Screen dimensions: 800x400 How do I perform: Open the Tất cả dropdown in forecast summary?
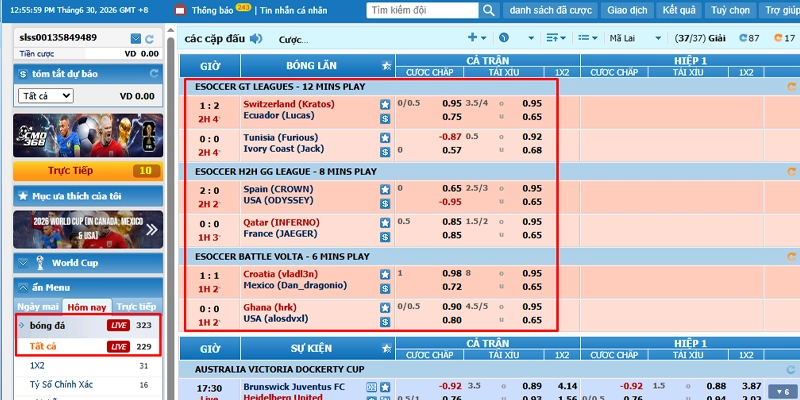pos(46,95)
